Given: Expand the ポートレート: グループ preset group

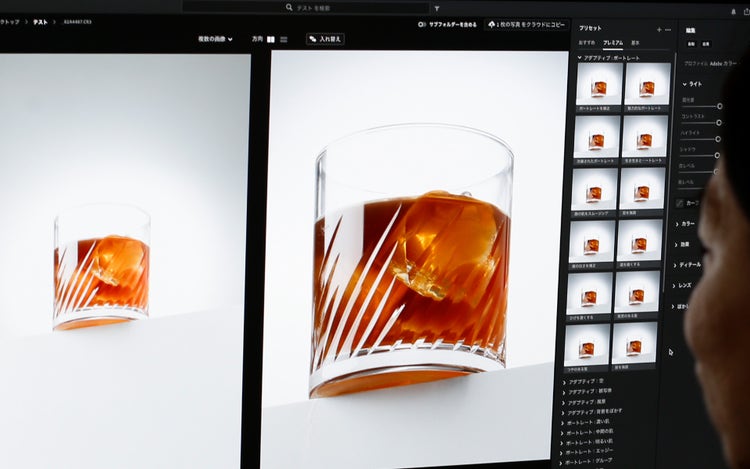Looking at the screenshot, I should point(561,463).
